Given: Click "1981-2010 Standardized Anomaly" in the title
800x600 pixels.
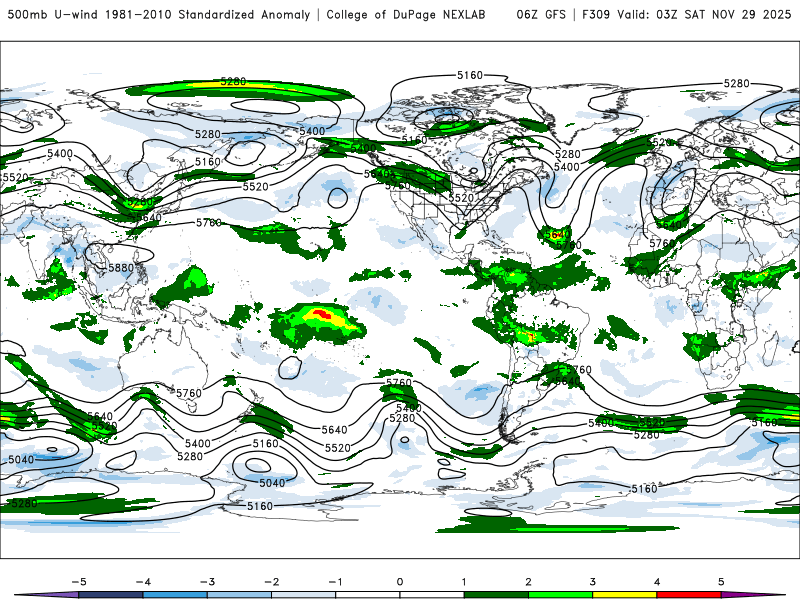Looking at the screenshot, I should click(208, 14).
